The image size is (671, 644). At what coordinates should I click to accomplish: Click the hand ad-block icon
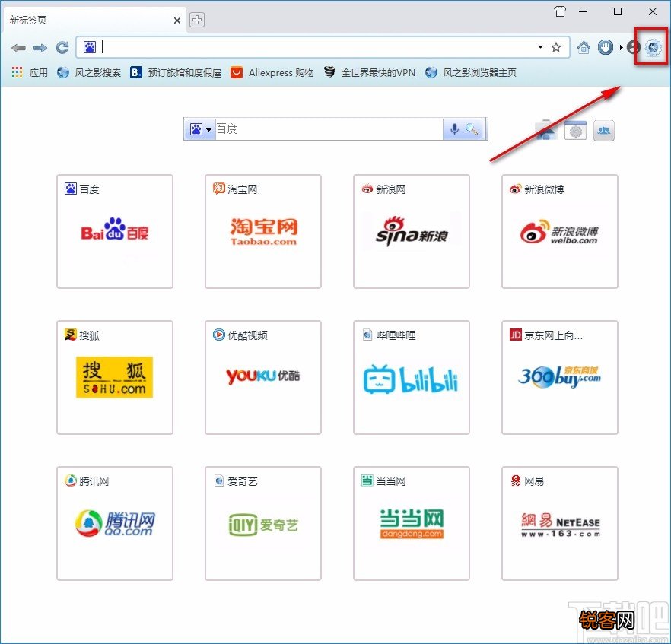coord(605,47)
